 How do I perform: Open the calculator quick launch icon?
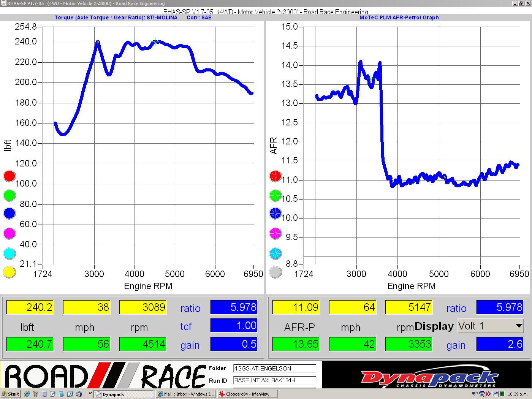44,394
